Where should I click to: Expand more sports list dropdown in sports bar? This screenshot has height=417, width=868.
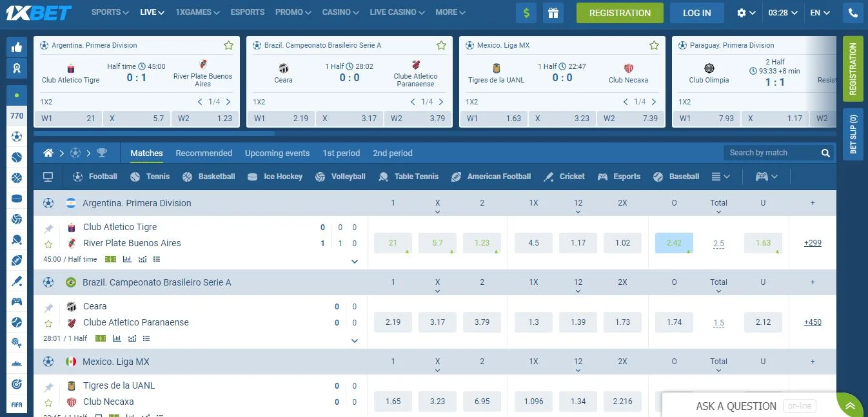tap(721, 177)
